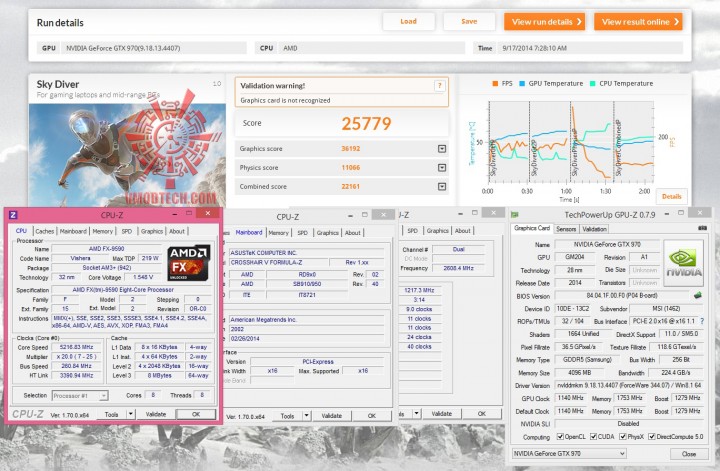Click the AMD FX processor logo
This screenshot has width=720, height=471.
point(189,263)
